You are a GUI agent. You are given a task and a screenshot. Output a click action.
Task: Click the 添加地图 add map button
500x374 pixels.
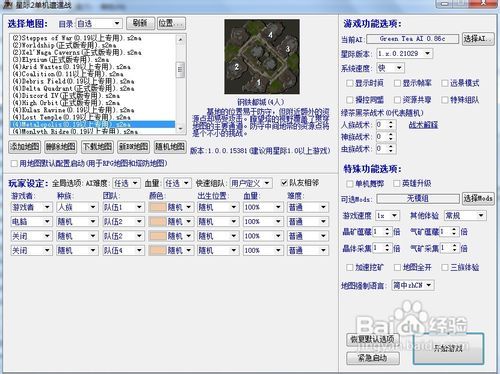(x=24, y=147)
